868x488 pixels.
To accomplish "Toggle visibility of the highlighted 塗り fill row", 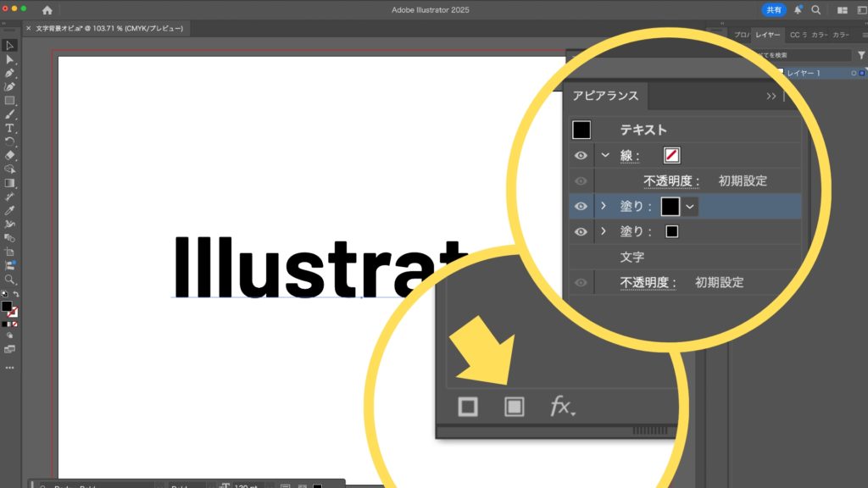I will 581,206.
